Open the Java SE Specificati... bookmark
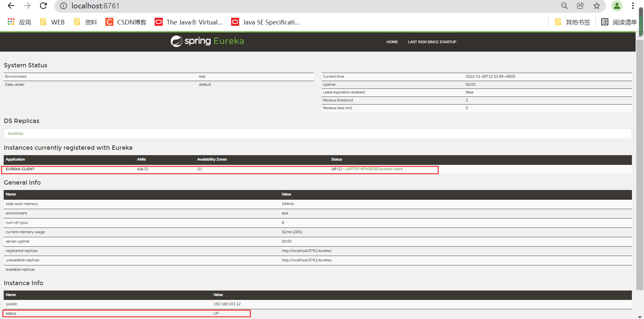The width and height of the screenshot is (644, 319). point(265,22)
